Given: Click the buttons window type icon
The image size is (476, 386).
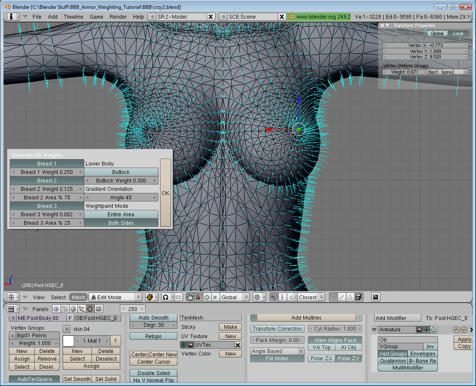Looking at the screenshot, I should [x=11, y=309].
